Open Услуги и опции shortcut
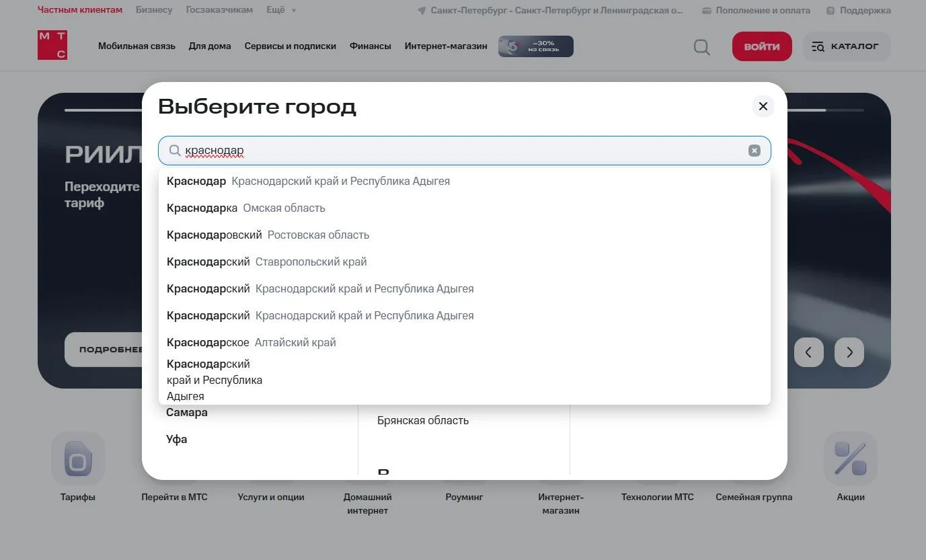This screenshot has height=560, width=926. click(271, 497)
